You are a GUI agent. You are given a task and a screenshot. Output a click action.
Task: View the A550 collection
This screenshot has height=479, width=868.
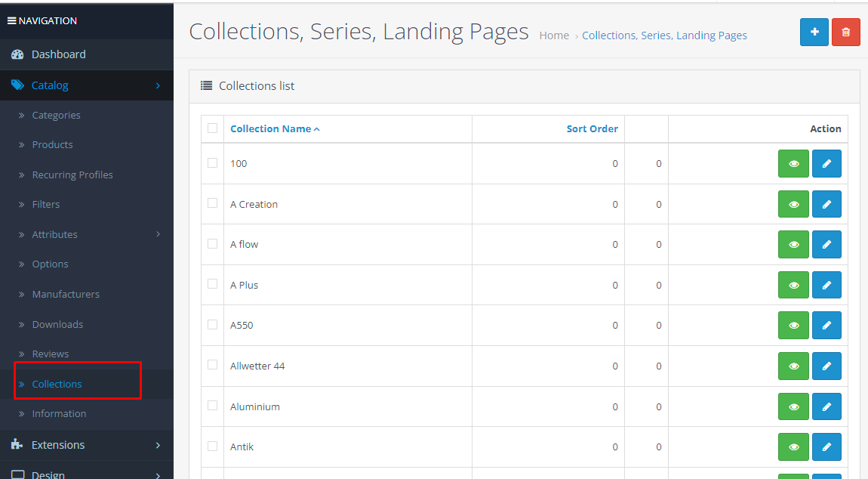pyautogui.click(x=793, y=326)
